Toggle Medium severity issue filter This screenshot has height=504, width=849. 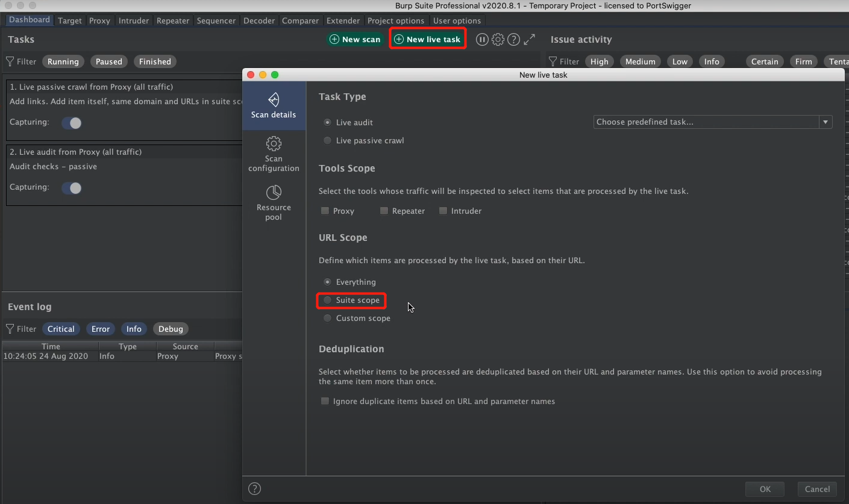pos(640,61)
